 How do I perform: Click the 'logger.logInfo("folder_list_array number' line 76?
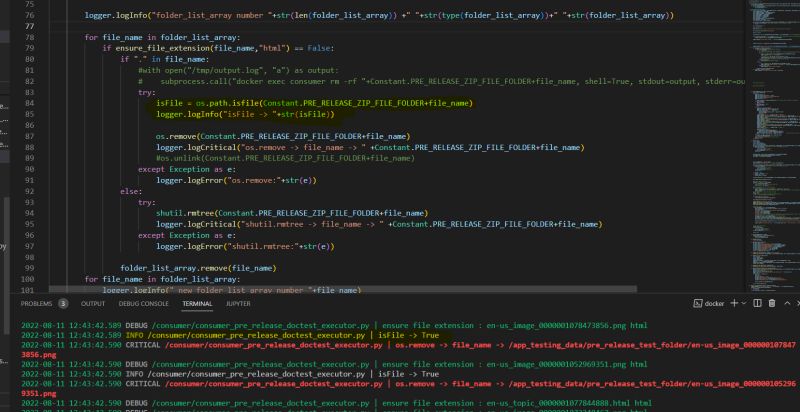tap(379, 15)
